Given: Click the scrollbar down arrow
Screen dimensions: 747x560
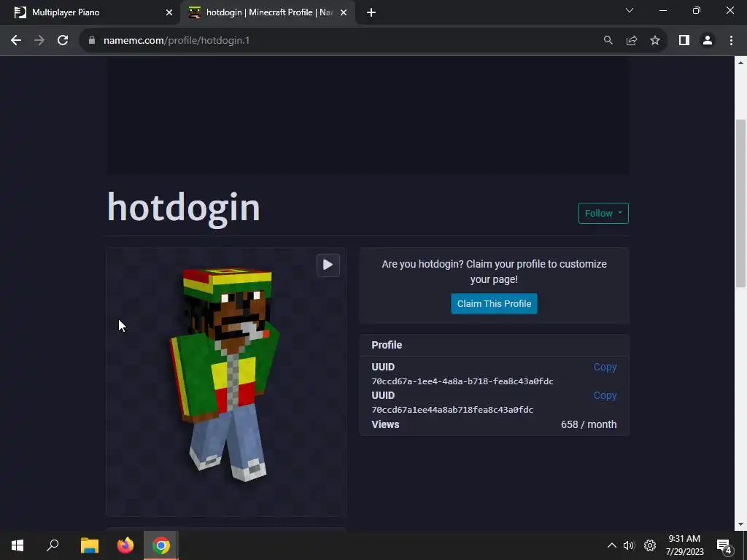Looking at the screenshot, I should point(740,525).
